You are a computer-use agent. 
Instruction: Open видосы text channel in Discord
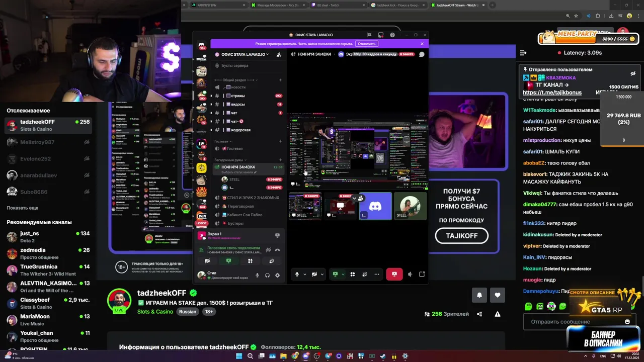pos(247,104)
